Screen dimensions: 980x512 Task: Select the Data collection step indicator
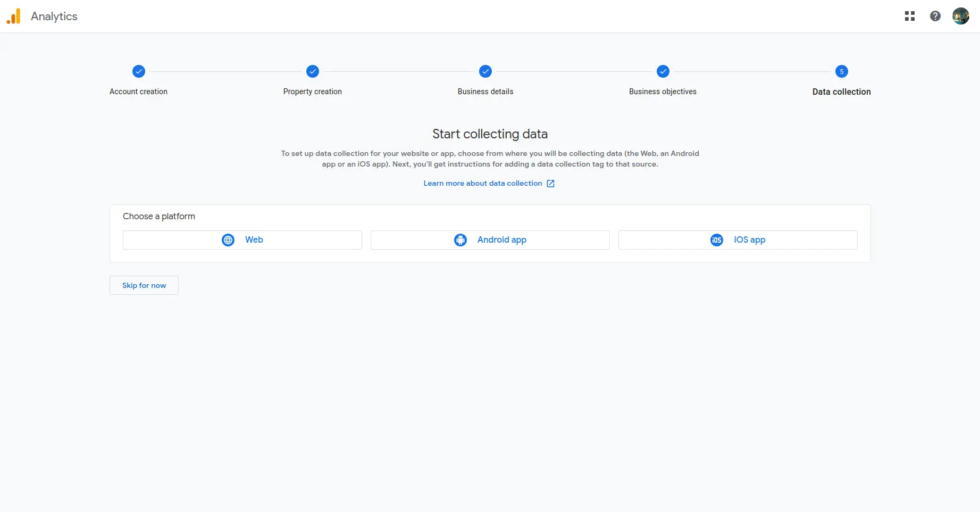[x=842, y=71]
